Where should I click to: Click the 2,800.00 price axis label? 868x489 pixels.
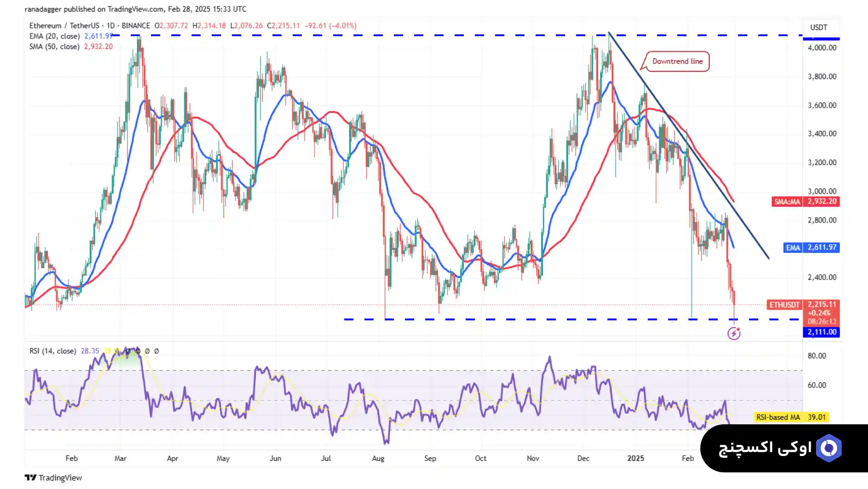click(822, 220)
